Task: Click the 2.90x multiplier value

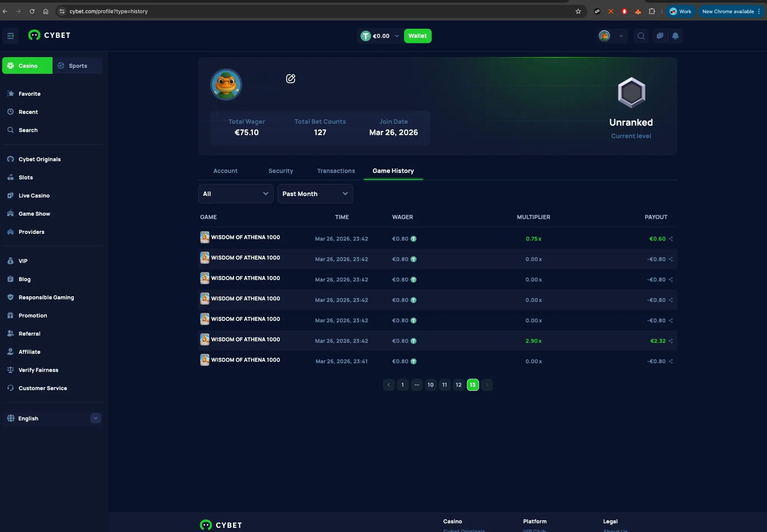Action: [x=533, y=341]
